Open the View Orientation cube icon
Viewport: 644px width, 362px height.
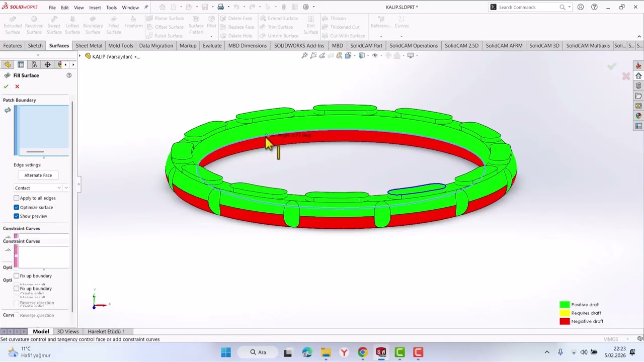(348, 55)
